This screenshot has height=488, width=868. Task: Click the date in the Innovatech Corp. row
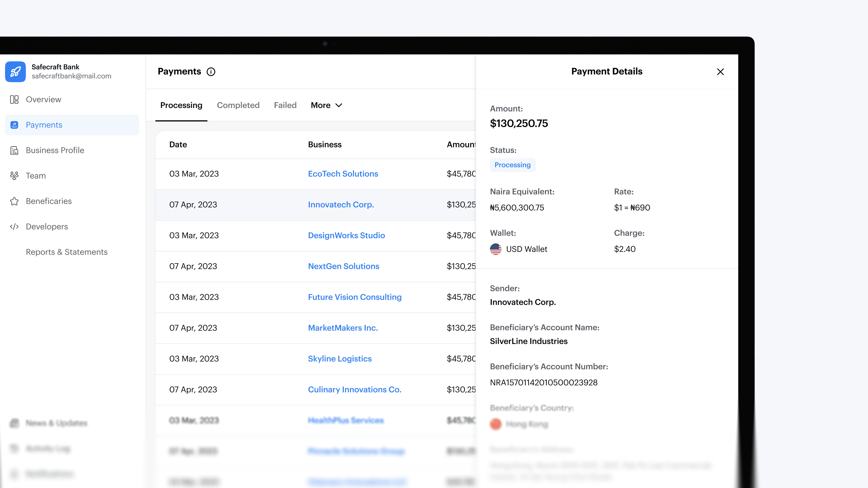tap(193, 205)
